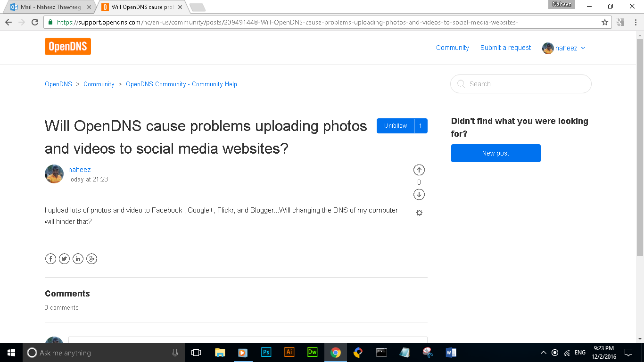The height and width of the screenshot is (362, 644).
Task: Open File Explorer from taskbar
Action: [220, 353]
